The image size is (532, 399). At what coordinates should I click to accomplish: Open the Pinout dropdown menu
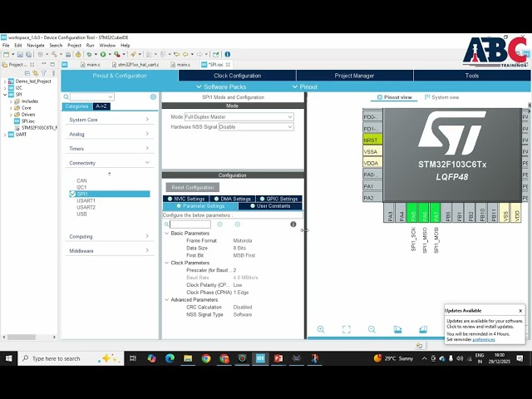(x=305, y=86)
